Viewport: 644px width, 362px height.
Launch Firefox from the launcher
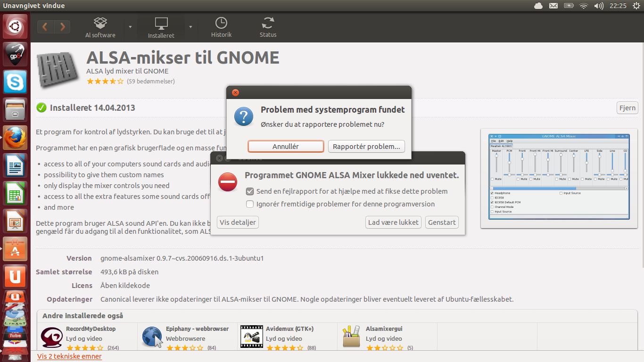click(15, 138)
